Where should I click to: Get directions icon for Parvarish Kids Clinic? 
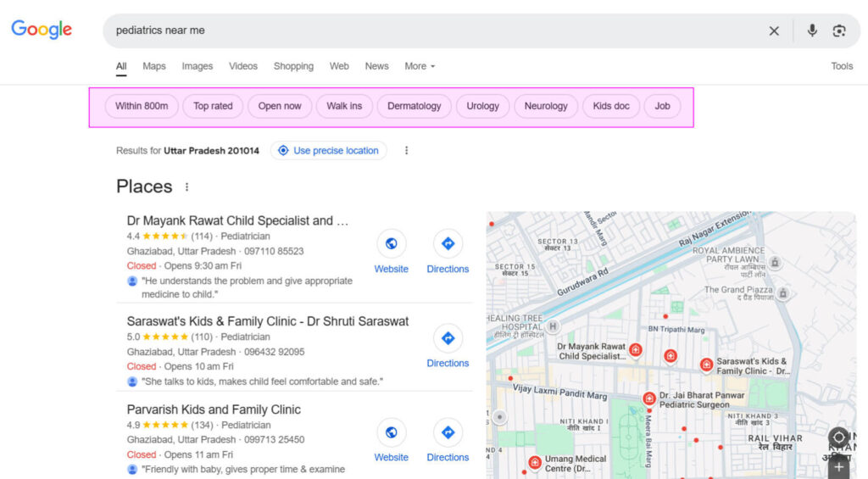click(448, 432)
